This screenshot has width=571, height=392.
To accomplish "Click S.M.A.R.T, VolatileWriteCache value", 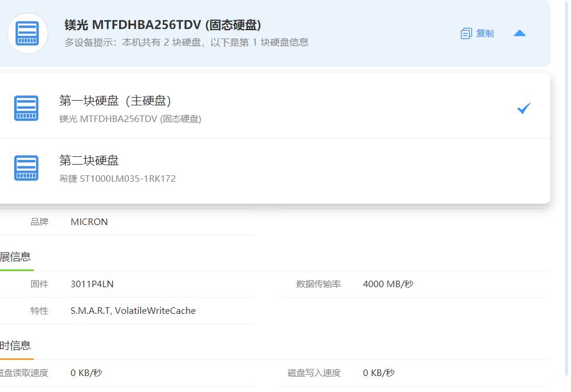I will point(133,311).
